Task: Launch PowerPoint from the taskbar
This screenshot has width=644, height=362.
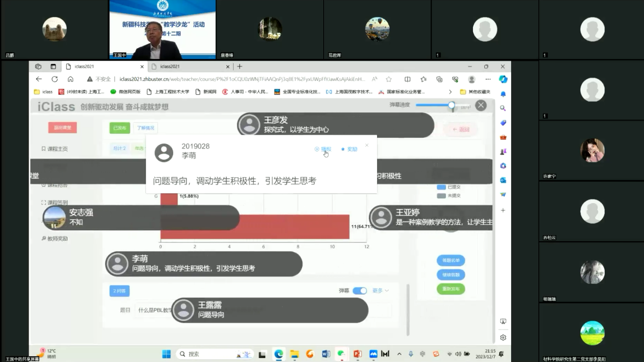Action: [x=357, y=354]
